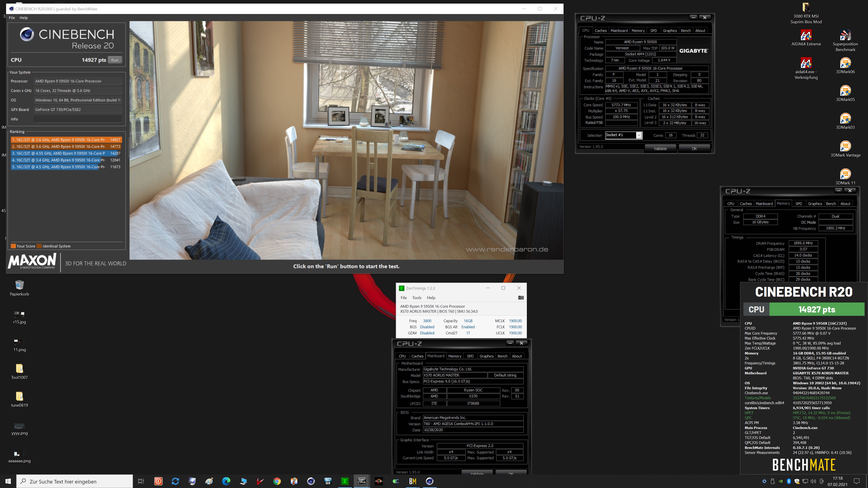
Task: Open Caches tab in mainboard CPU-Z window
Action: (x=417, y=356)
